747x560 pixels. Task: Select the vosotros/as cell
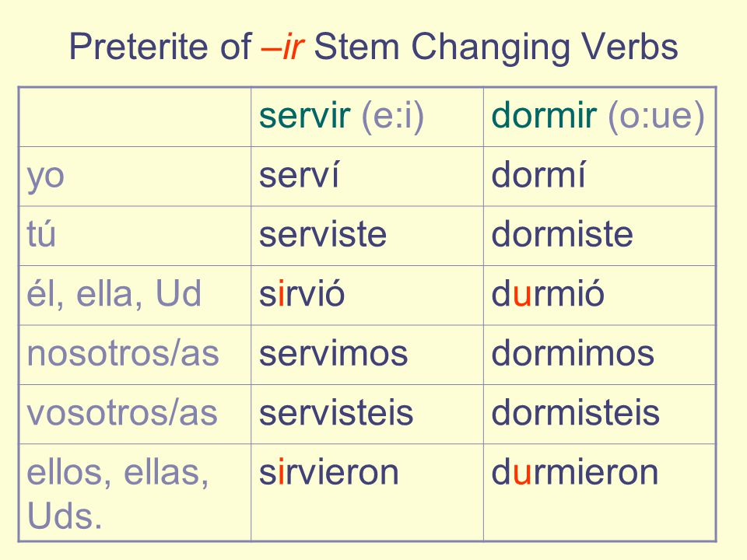click(x=135, y=415)
